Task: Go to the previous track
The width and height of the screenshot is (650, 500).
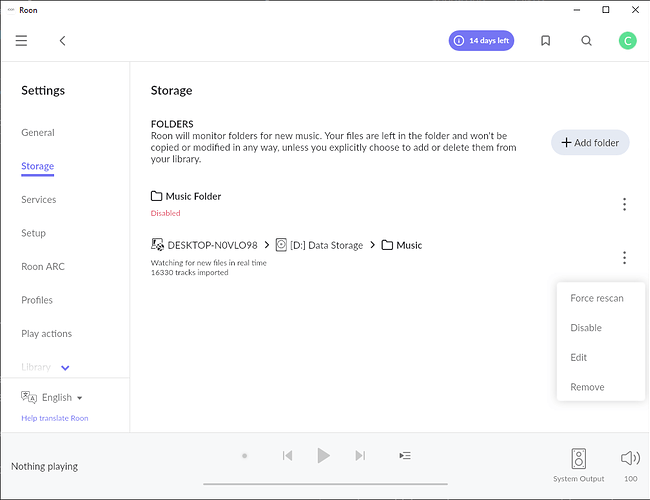Action: click(x=287, y=456)
